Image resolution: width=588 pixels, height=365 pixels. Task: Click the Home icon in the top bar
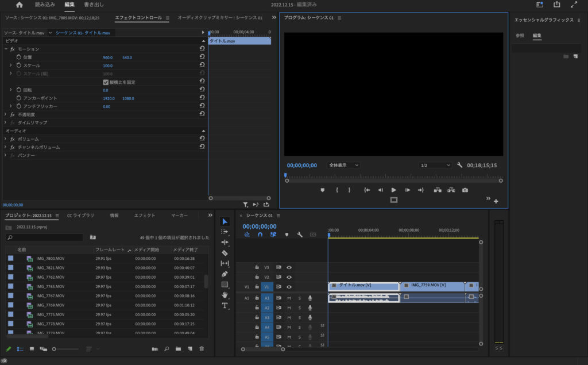pyautogui.click(x=20, y=5)
